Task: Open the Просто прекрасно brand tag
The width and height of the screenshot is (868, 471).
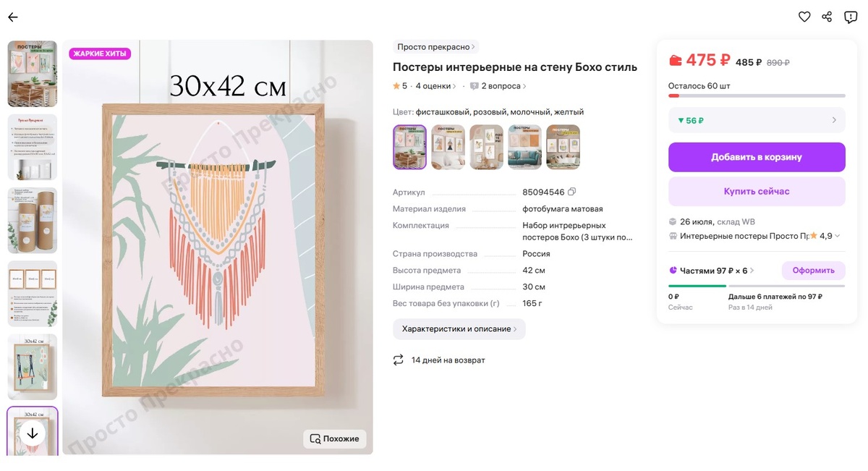Action: pyautogui.click(x=435, y=47)
